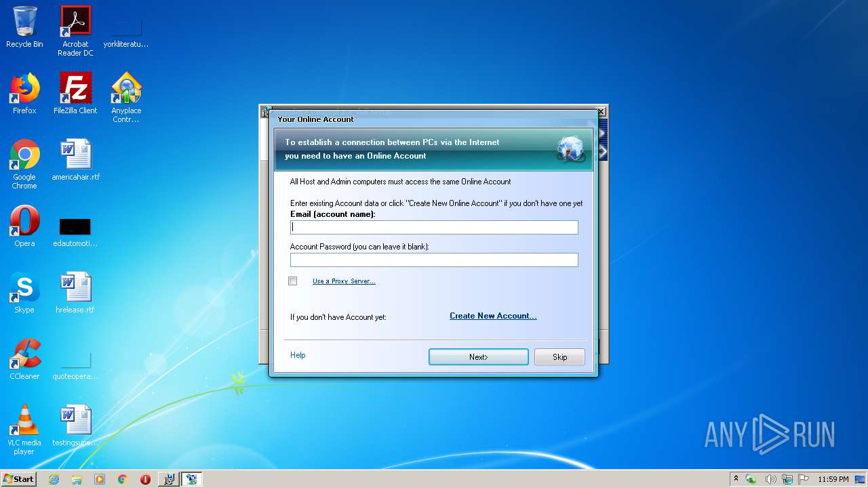The height and width of the screenshot is (488, 868).
Task: Open the Help link in dialog
Action: pos(298,355)
